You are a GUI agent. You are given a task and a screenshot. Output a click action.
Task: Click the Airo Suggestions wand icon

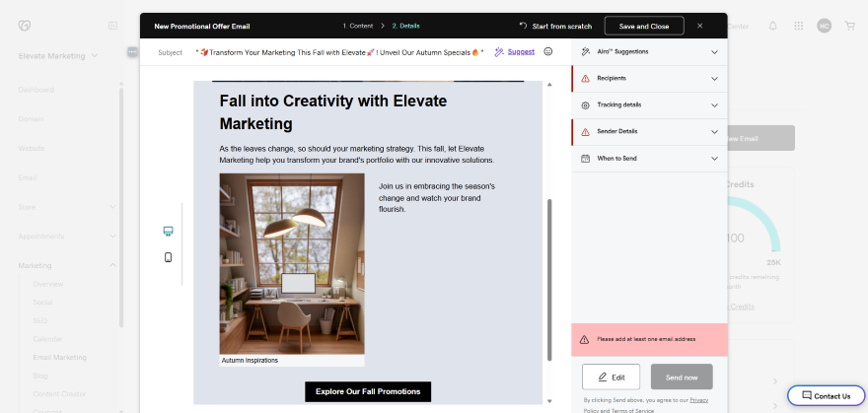[585, 51]
